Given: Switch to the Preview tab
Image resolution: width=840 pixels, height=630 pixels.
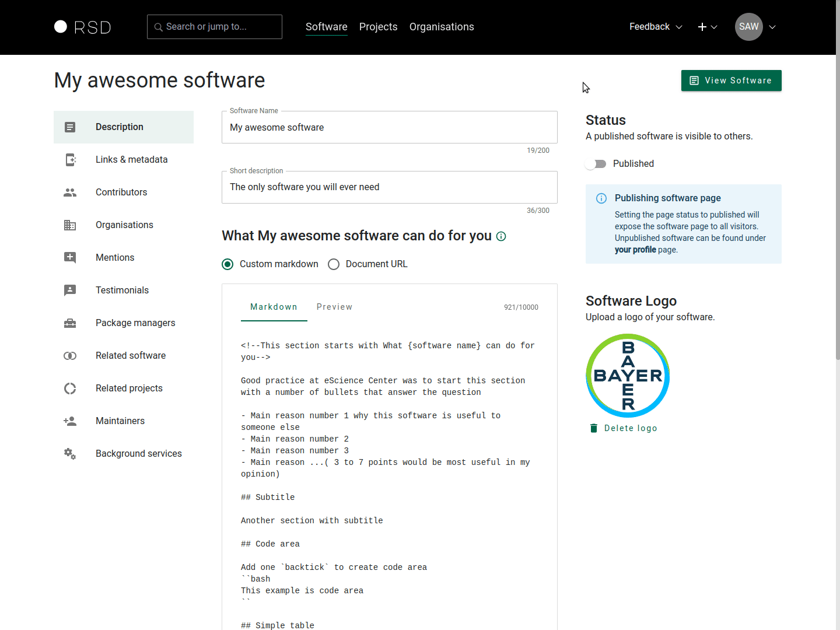Looking at the screenshot, I should [334, 307].
